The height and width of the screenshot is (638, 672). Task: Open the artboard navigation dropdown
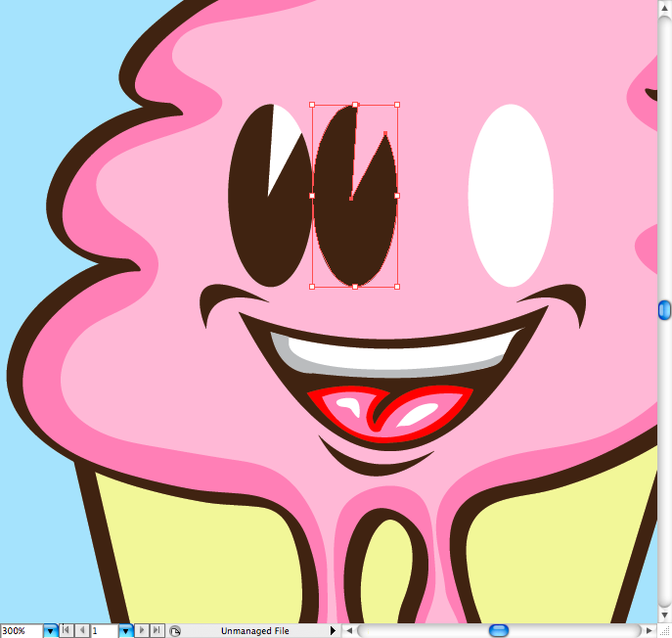point(125,631)
